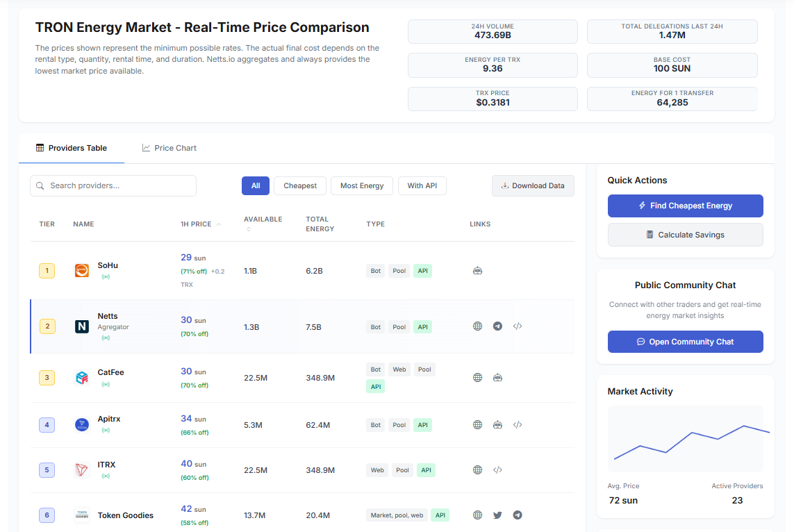Screen dimensions: 794x532
Task: Click Download Data button
Action: (x=533, y=186)
